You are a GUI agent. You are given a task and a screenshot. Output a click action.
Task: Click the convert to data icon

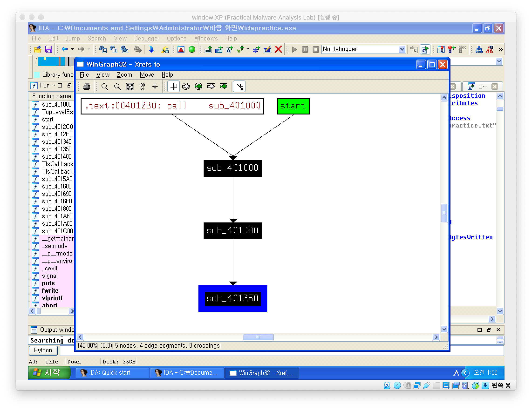click(x=219, y=50)
